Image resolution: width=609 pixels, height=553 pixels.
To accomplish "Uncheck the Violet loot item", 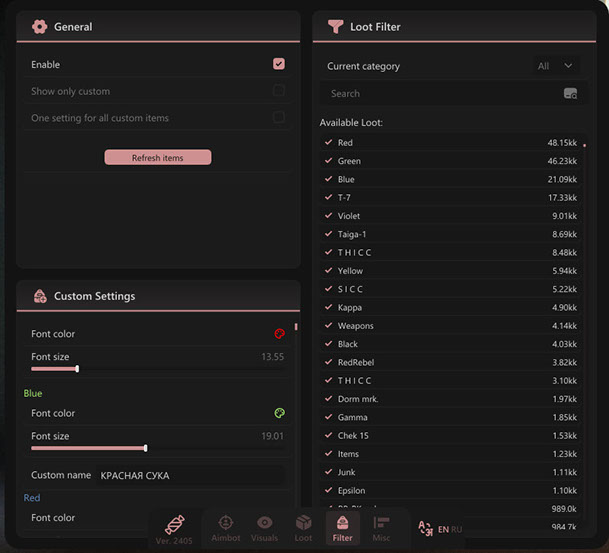I will [328, 215].
